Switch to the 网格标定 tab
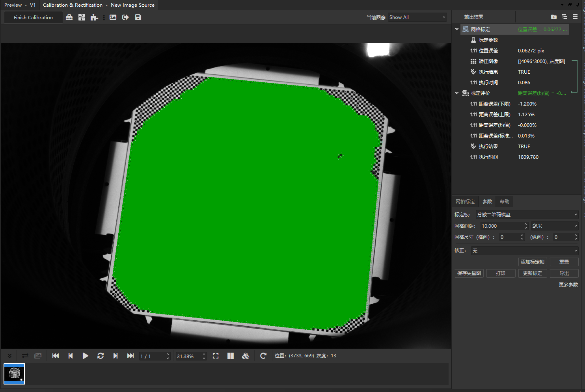This screenshot has width=585, height=392. click(465, 201)
